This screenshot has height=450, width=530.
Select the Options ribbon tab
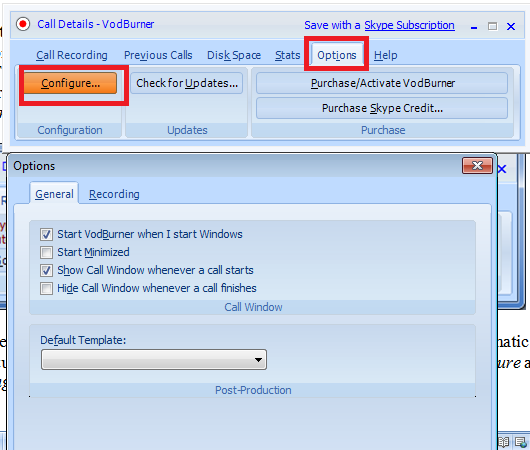tap(337, 55)
